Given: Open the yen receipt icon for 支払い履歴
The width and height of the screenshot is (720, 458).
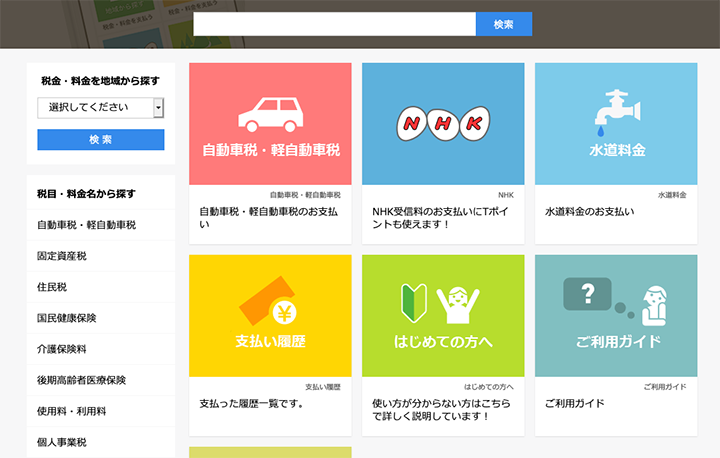Looking at the screenshot, I should pos(270,303).
